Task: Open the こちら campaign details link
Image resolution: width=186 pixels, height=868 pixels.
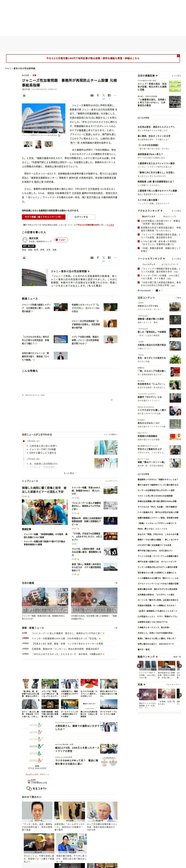Action: point(111,225)
